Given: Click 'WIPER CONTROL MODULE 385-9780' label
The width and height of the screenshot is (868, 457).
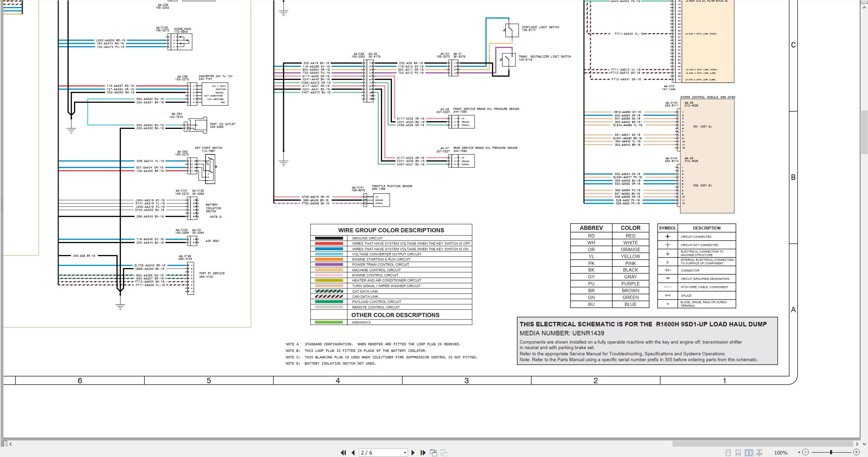Looking at the screenshot, I should point(708,97).
